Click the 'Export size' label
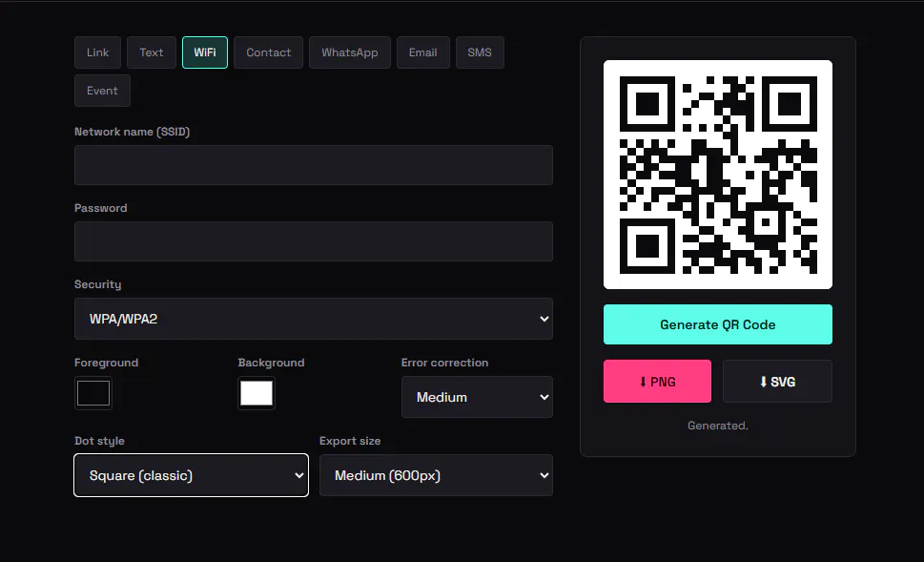This screenshot has height=562, width=924. (350, 441)
